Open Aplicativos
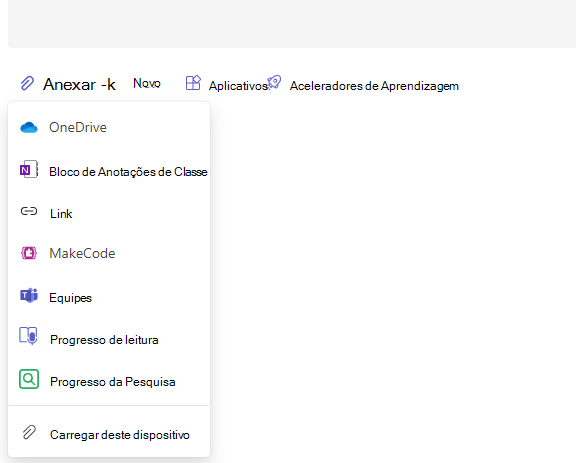This screenshot has width=576, height=463. [238, 86]
